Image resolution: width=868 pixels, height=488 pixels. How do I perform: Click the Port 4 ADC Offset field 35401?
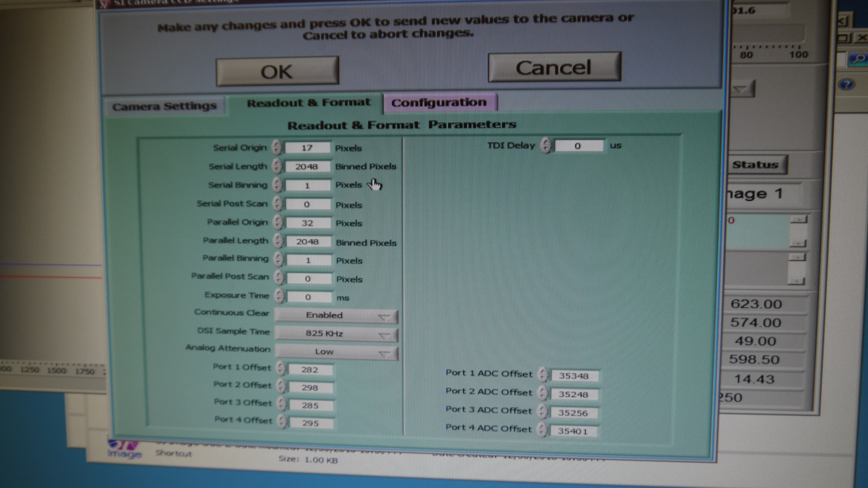[574, 431]
